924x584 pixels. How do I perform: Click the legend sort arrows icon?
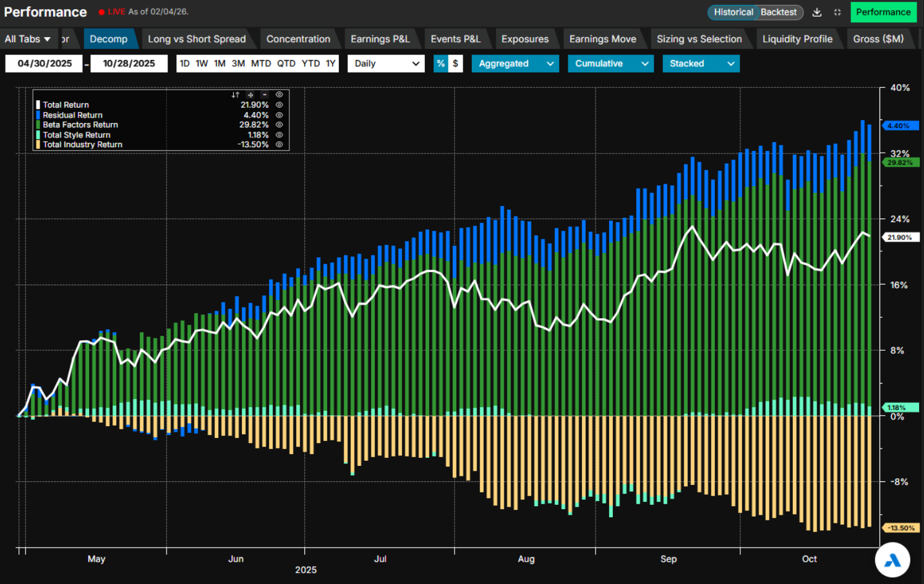coord(235,95)
